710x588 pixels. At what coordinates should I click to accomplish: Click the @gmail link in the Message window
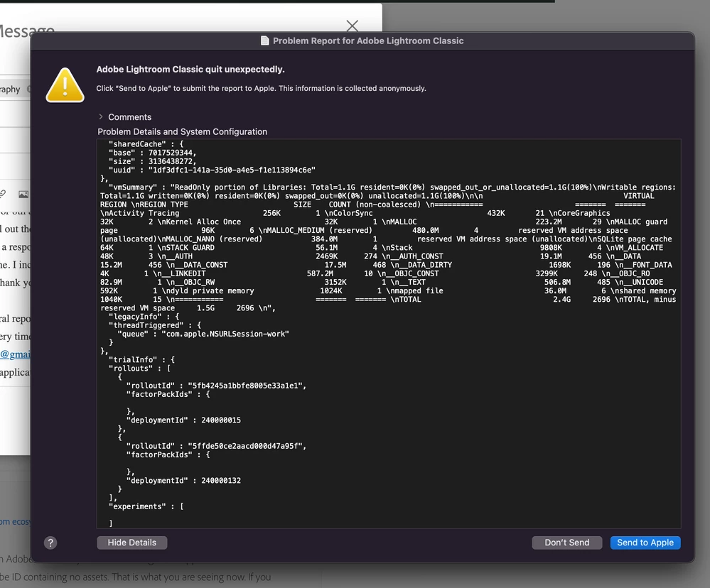(16, 354)
